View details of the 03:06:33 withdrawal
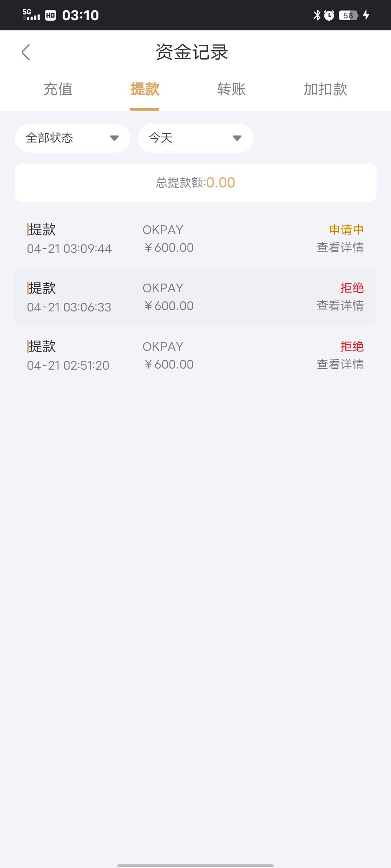 (340, 306)
